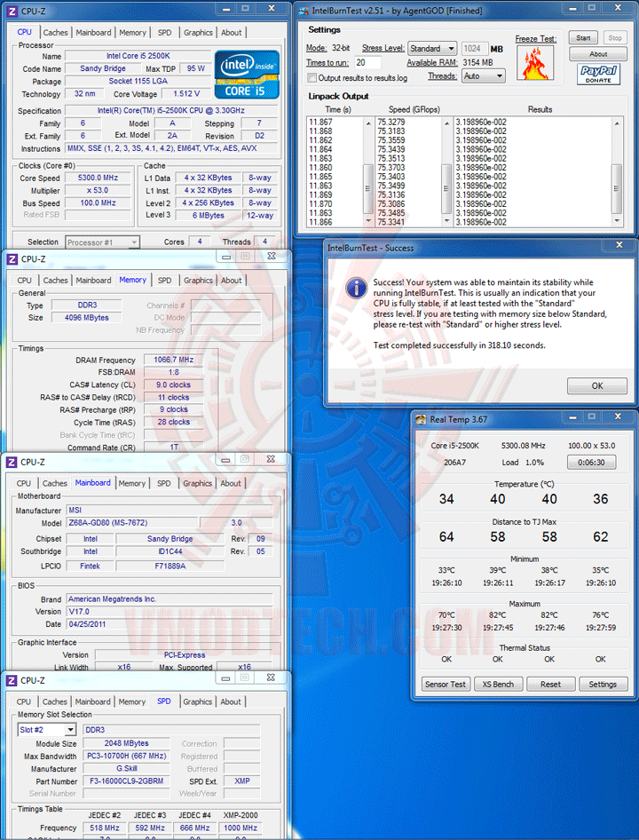The width and height of the screenshot is (639, 840).
Task: Minimize the IntelBurnTest window
Action: [x=573, y=8]
